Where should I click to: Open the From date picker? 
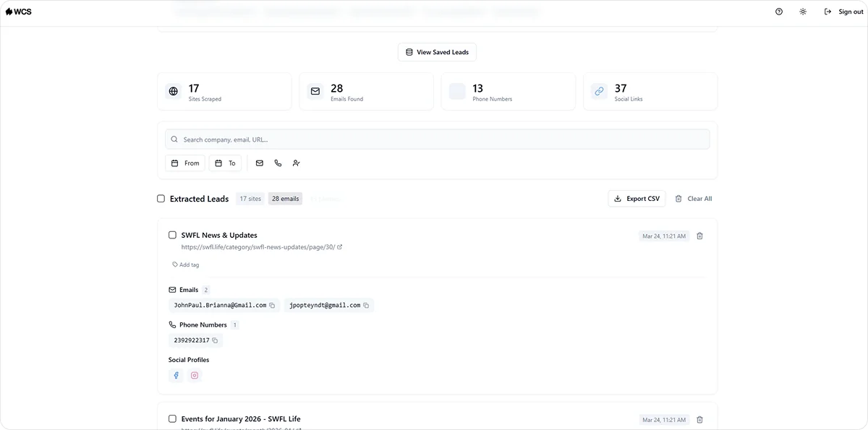coord(185,163)
